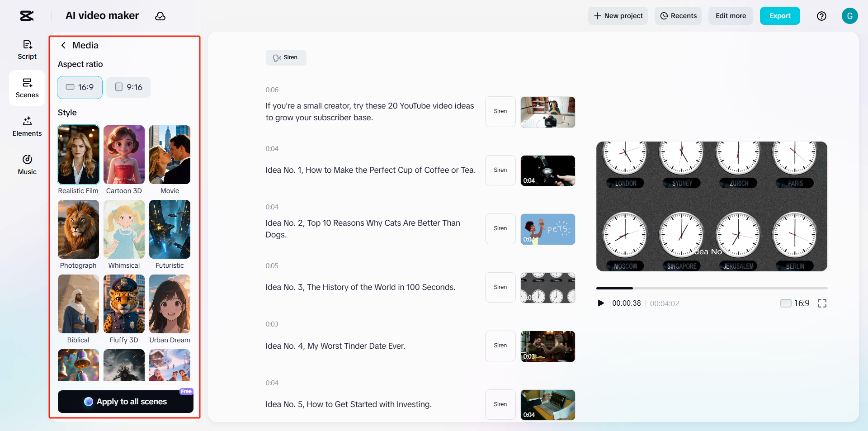Click the CapCut logo icon
The height and width of the screenshot is (431, 868).
pos(27,16)
